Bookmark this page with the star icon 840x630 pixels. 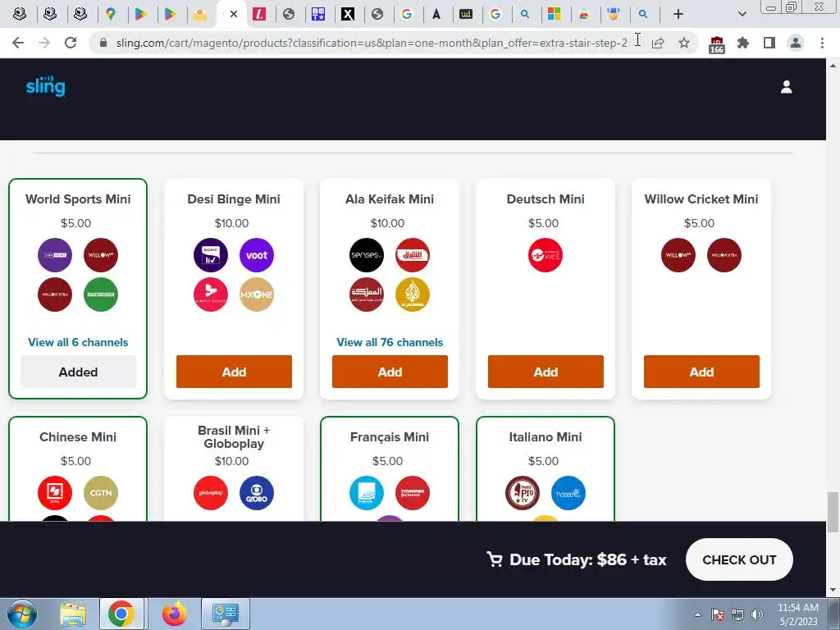[x=684, y=43]
